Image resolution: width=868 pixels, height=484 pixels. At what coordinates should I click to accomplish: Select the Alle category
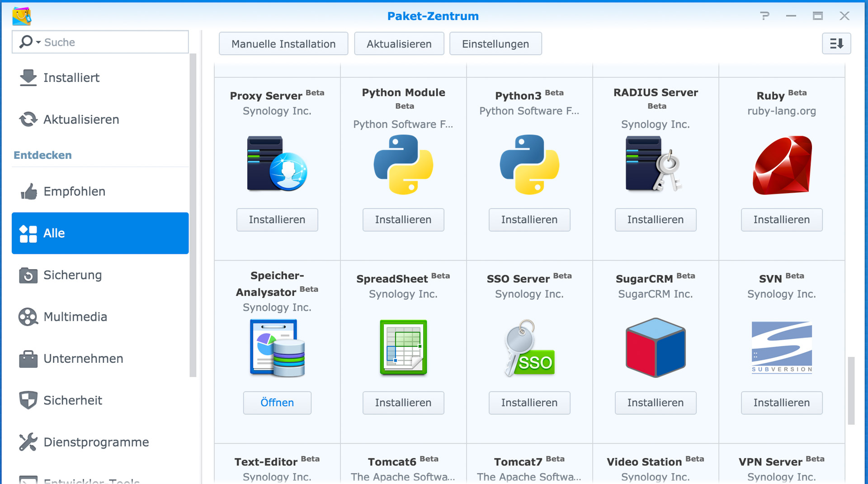[x=100, y=233]
